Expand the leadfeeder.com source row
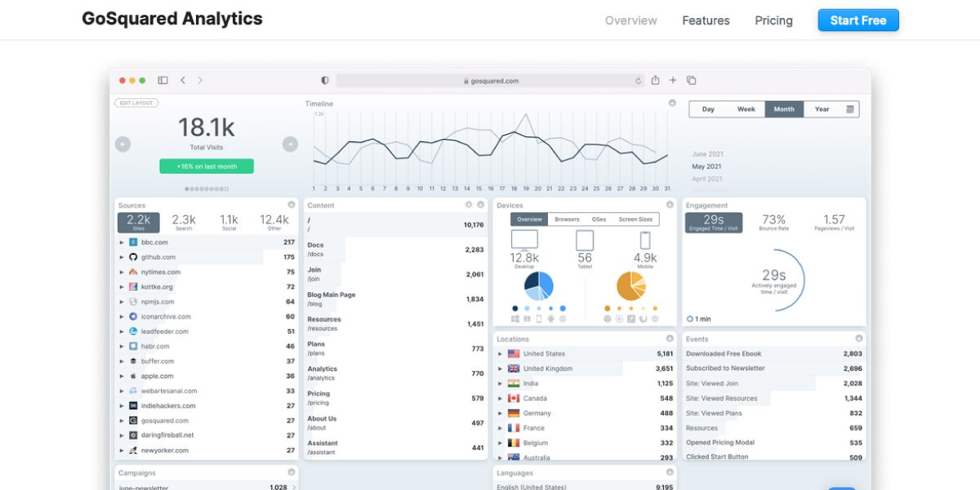The width and height of the screenshot is (980, 490). (x=122, y=332)
